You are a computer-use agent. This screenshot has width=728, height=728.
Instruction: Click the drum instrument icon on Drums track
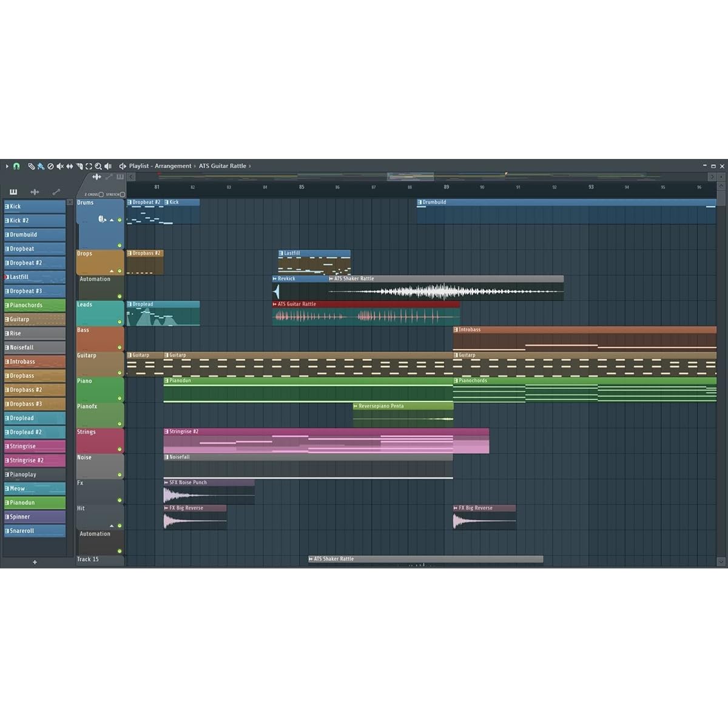[x=102, y=219]
